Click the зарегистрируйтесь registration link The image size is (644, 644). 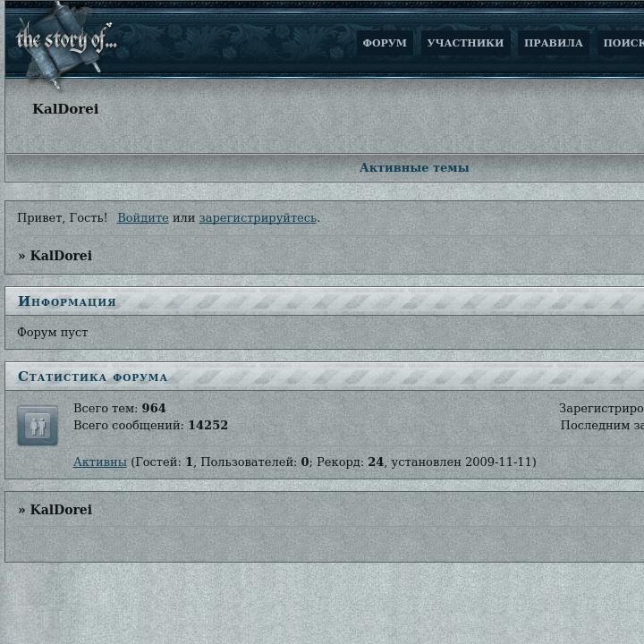258,217
